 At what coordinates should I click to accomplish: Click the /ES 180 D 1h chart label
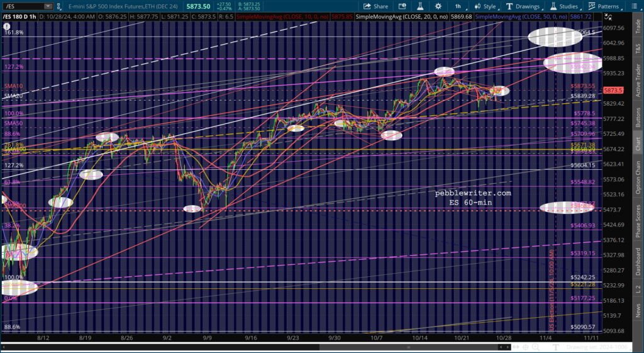[19, 16]
